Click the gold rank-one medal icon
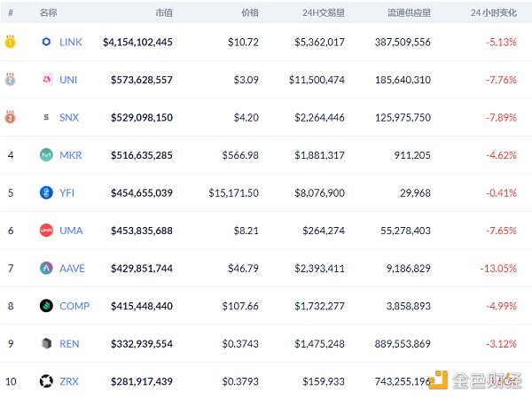 (x=11, y=42)
